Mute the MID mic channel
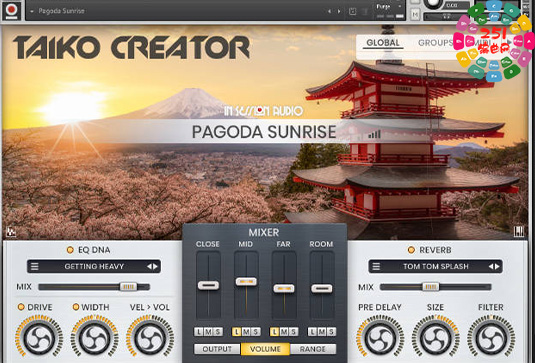Screen dimensions: 535x363 (x=246, y=332)
